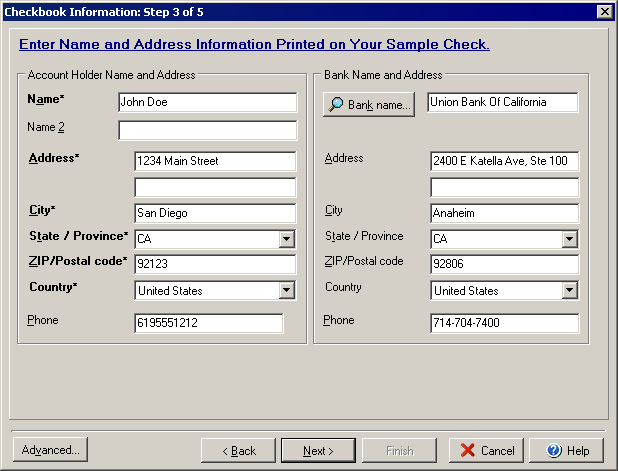Click the empty Name 2 field
The height and width of the screenshot is (471, 618).
click(x=208, y=130)
